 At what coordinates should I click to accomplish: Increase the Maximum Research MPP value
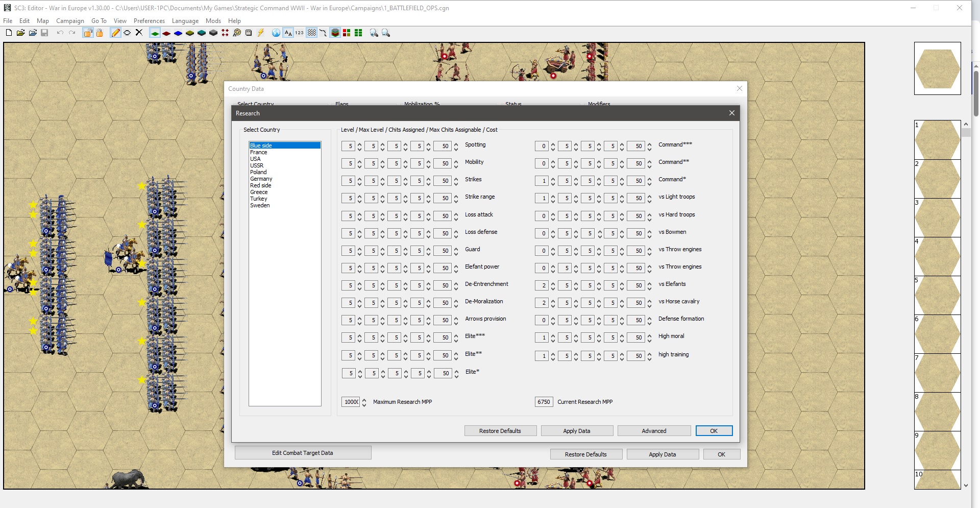pyautogui.click(x=364, y=400)
